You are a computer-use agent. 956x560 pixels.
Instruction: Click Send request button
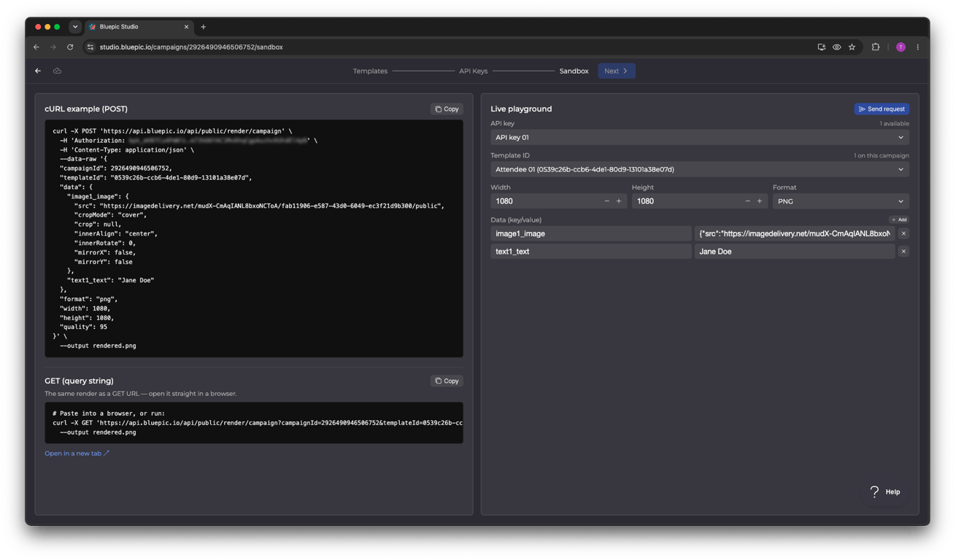click(882, 109)
